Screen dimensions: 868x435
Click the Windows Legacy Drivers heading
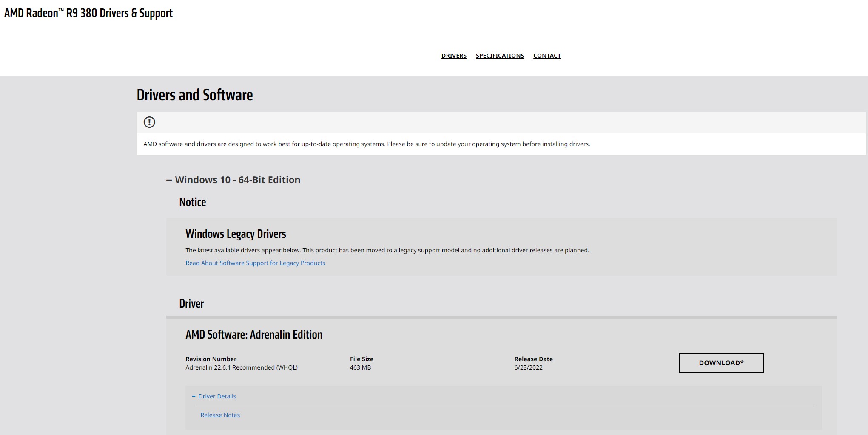click(x=236, y=234)
